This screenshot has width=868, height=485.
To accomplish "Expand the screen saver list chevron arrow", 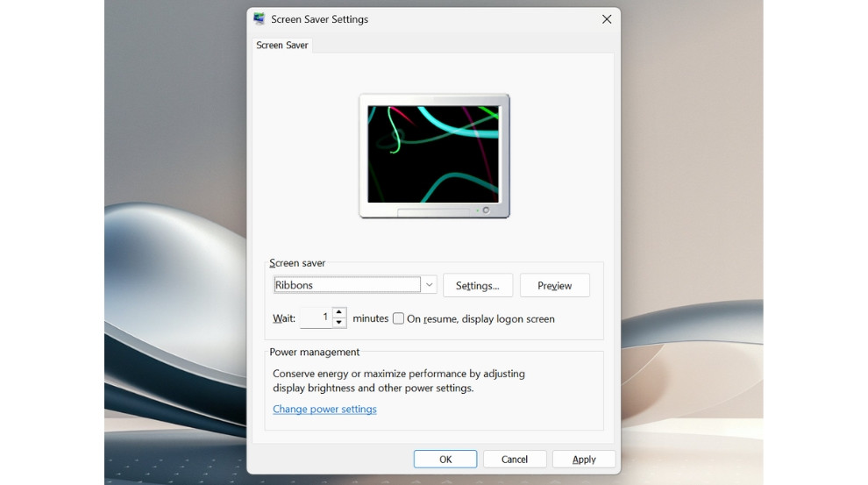I will pos(429,285).
